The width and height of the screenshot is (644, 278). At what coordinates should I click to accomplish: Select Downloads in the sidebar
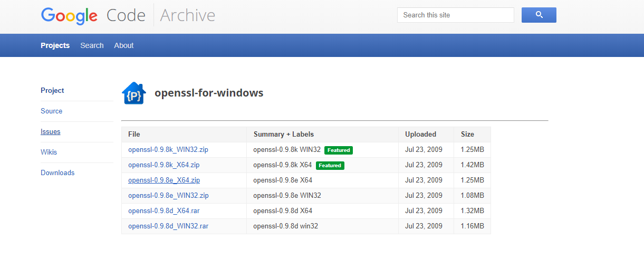point(57,172)
